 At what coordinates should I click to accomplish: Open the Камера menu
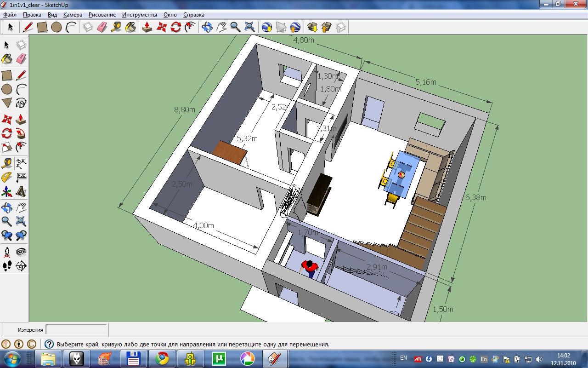73,15
